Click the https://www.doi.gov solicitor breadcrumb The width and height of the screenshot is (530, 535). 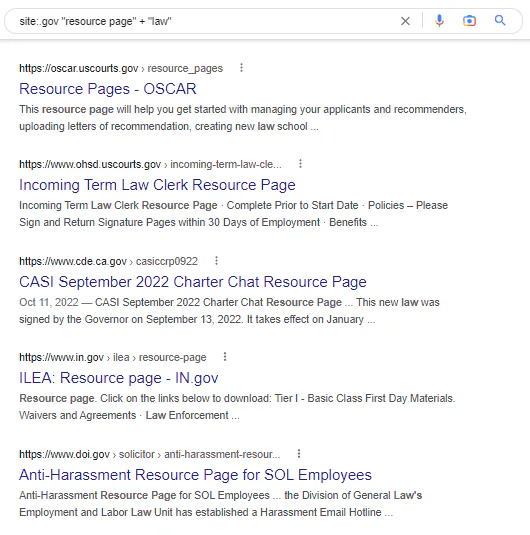(149, 454)
